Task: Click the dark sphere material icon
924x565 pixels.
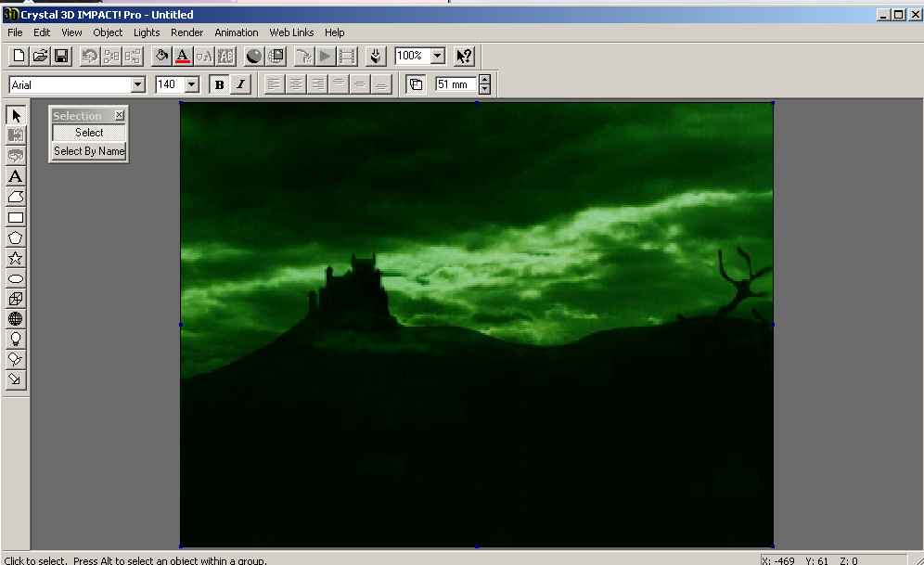Action: (254, 56)
